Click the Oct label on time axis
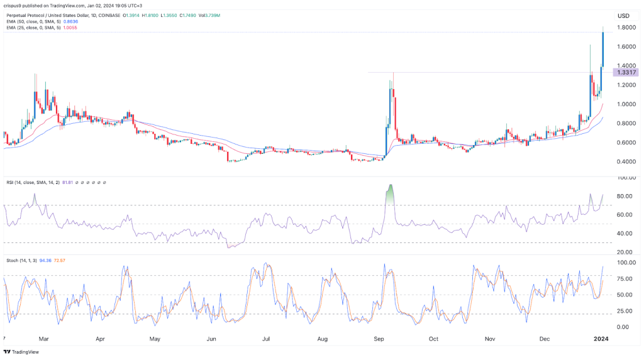This screenshot has width=644, height=358. click(433, 339)
